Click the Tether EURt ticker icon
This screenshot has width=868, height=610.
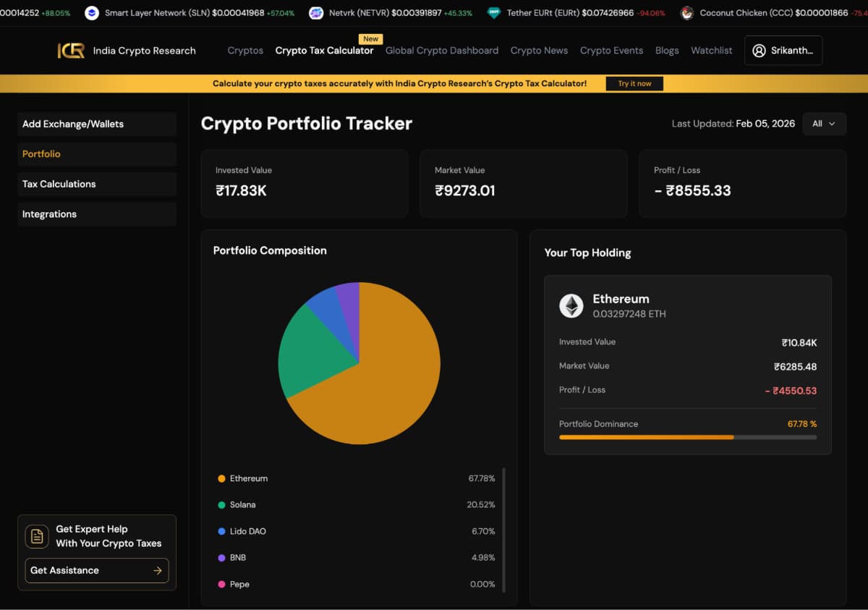493,13
